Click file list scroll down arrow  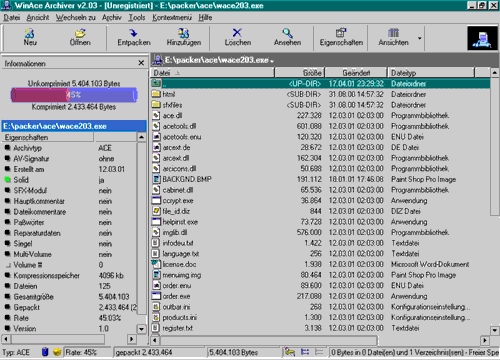click(495, 330)
